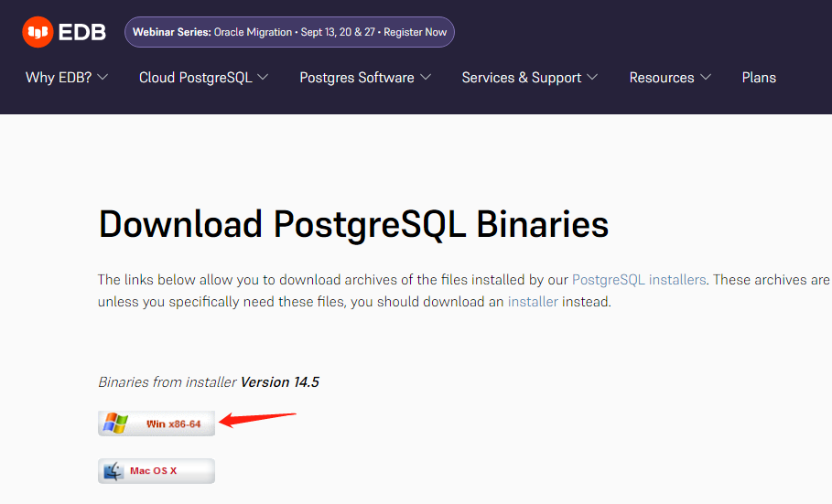This screenshot has width=832, height=504.
Task: Expand the Postgres Software chevron arrow
Action: [426, 78]
